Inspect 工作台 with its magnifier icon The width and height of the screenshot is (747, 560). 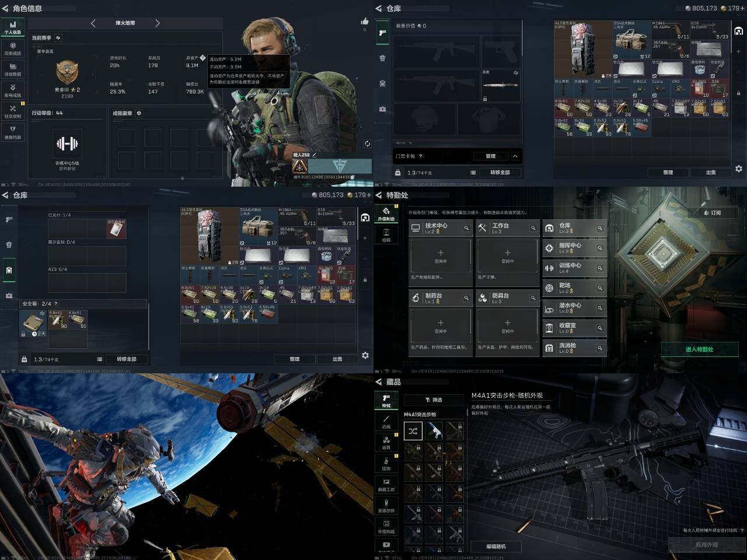(533, 228)
